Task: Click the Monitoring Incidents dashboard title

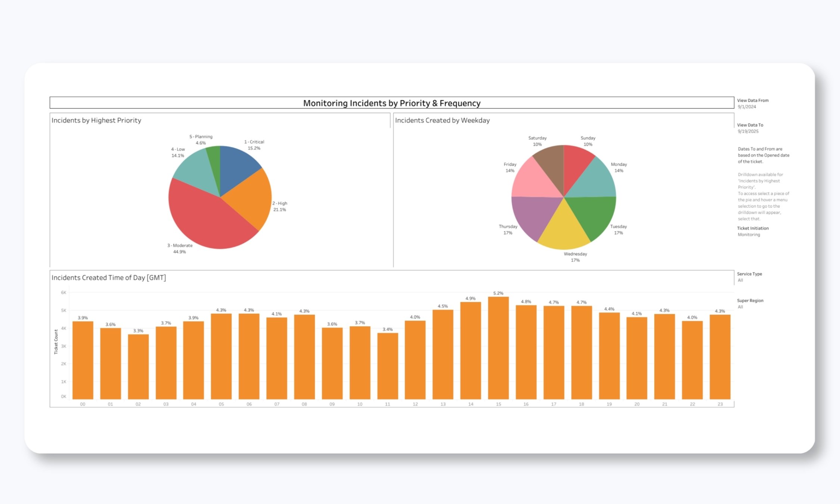Action: [392, 103]
